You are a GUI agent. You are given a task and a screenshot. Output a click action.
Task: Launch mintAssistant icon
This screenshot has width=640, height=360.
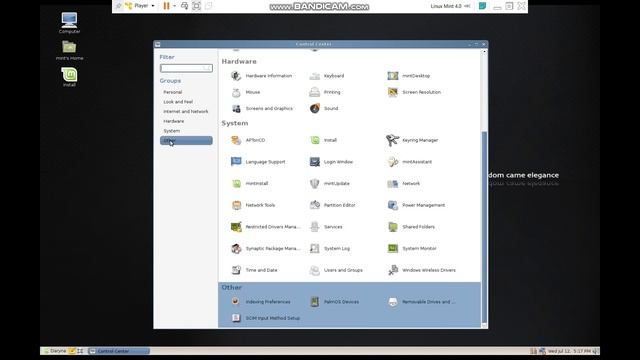click(x=393, y=162)
